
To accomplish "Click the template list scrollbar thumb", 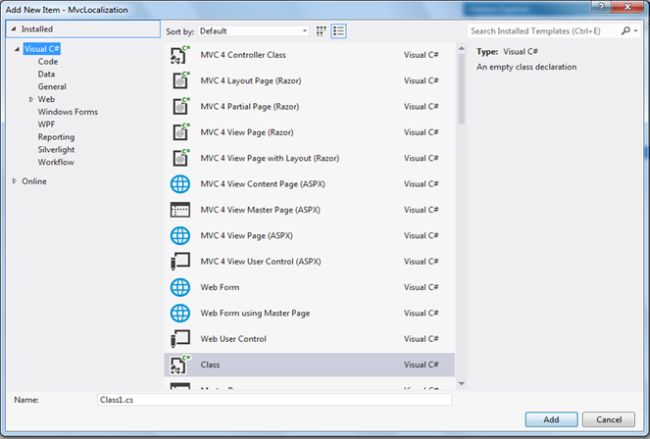I will pos(461,89).
